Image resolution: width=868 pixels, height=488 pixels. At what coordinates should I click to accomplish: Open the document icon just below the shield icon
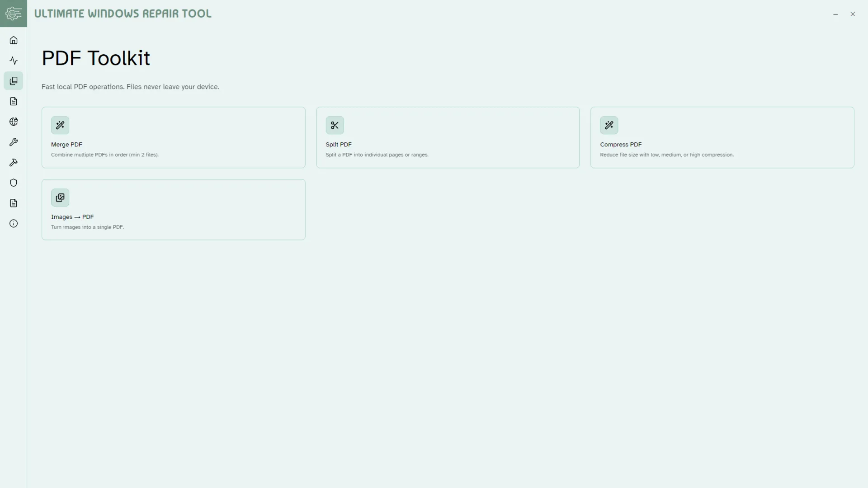tap(14, 203)
